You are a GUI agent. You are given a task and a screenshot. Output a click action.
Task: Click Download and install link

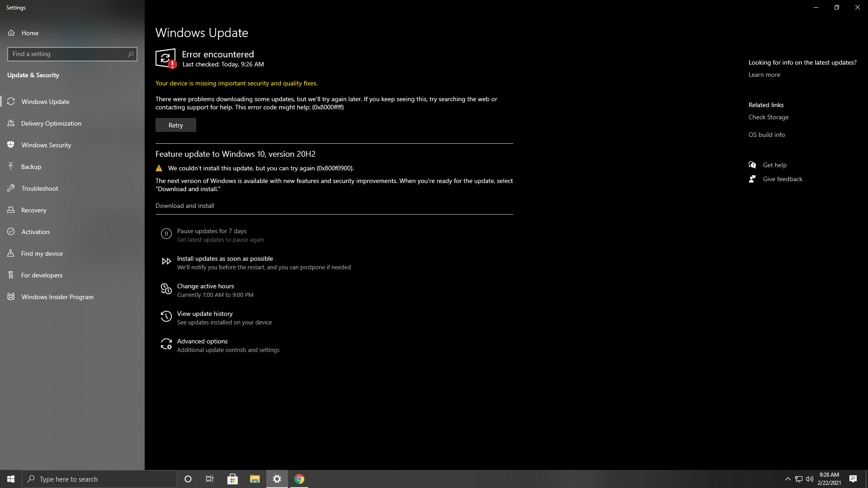point(185,206)
